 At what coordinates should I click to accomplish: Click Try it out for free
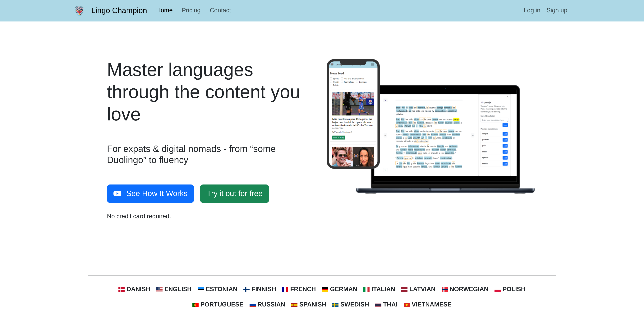(x=234, y=193)
